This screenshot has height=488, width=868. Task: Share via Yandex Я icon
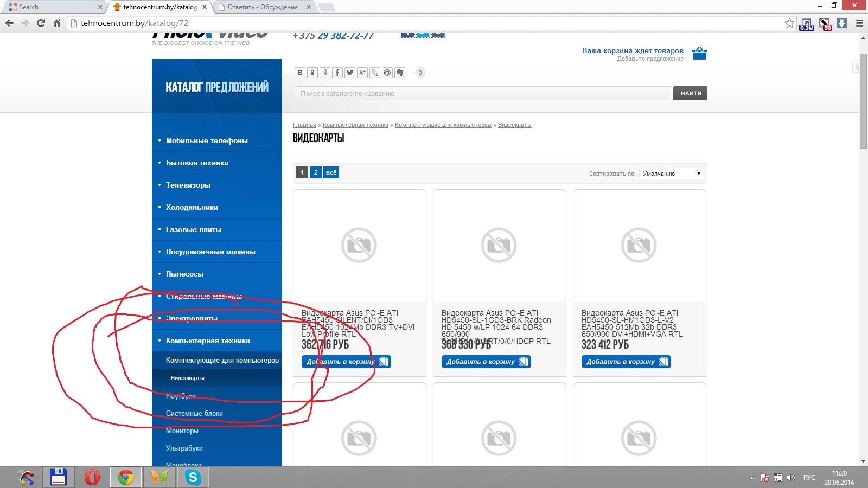325,73
